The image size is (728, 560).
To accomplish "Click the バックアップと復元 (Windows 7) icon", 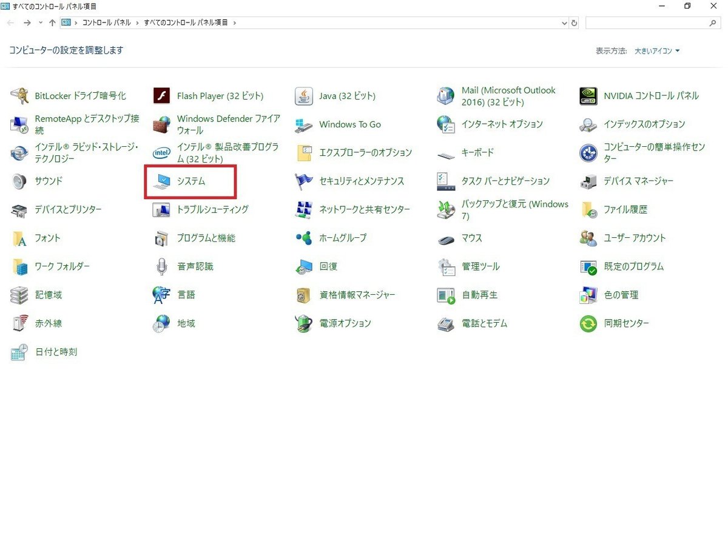I will 446,210.
